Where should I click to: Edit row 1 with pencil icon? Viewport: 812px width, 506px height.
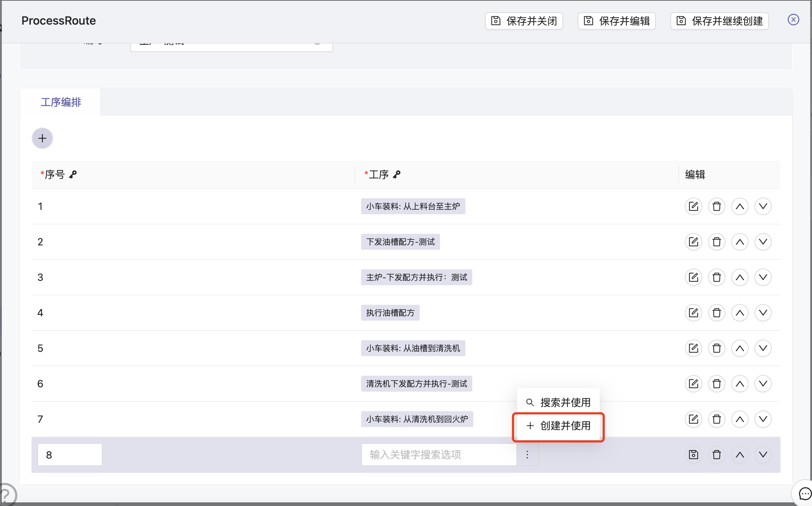pyautogui.click(x=693, y=206)
